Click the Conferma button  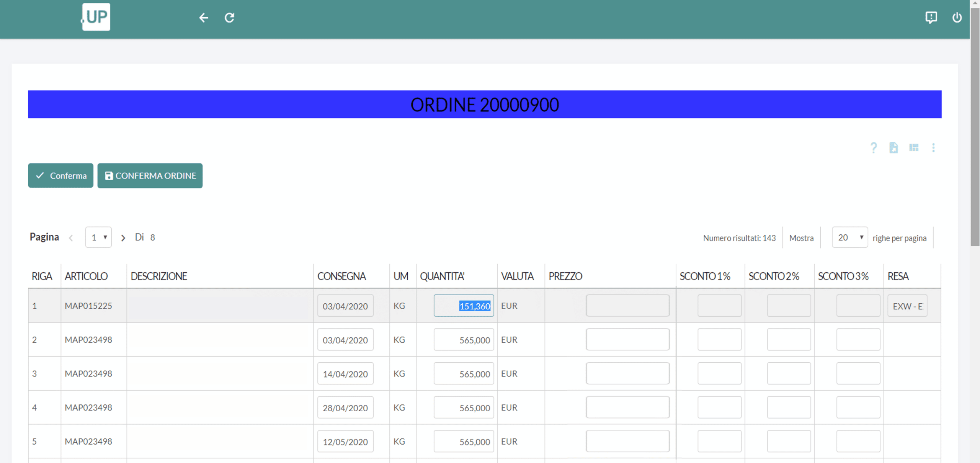[60, 175]
